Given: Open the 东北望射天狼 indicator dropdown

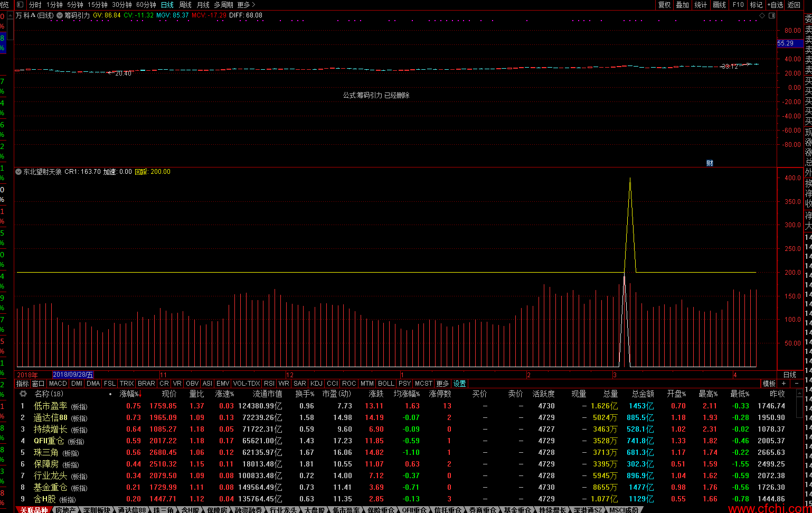Looking at the screenshot, I should point(19,172).
